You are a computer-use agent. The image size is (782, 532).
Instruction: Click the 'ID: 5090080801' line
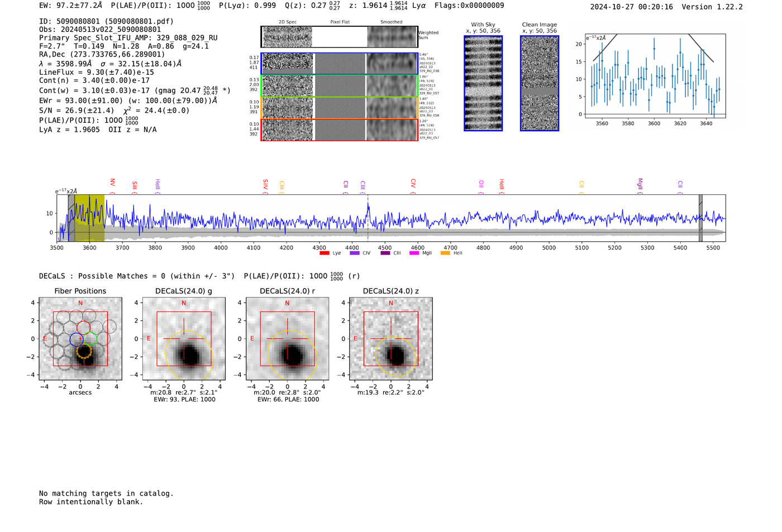[x=106, y=21]
